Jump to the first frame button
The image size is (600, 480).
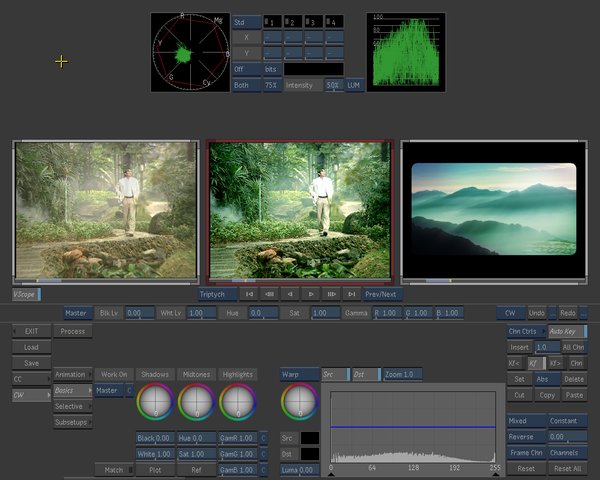[x=249, y=294]
